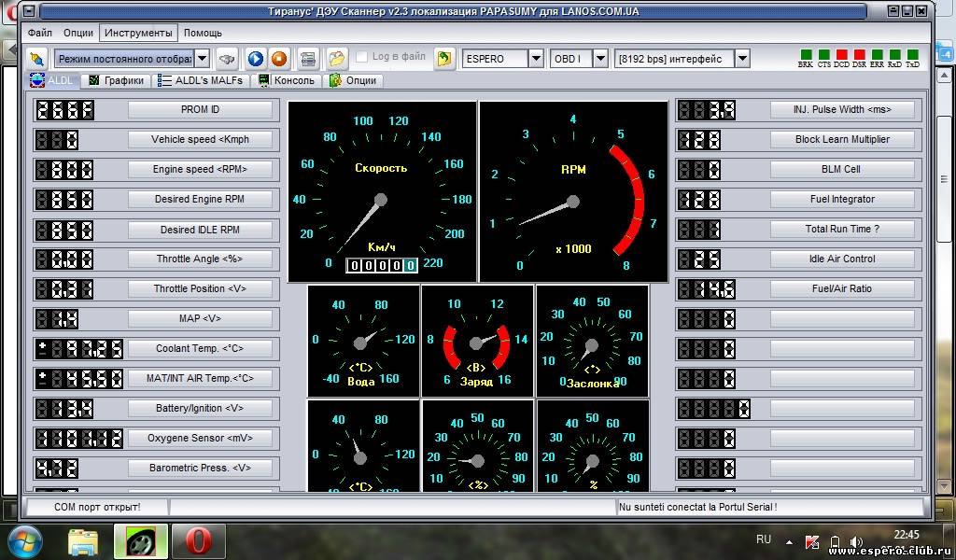
Task: Click the Заслонка throttle gauge
Action: 592,342
